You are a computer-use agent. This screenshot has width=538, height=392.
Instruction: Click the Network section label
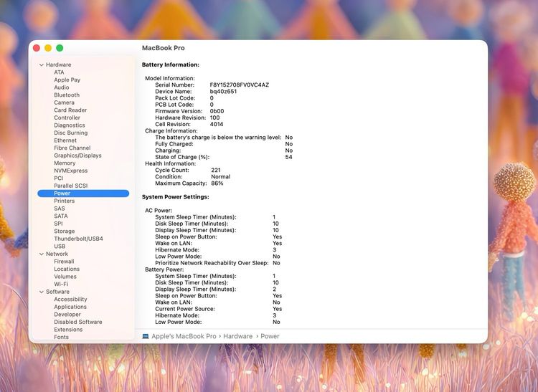(x=57, y=254)
